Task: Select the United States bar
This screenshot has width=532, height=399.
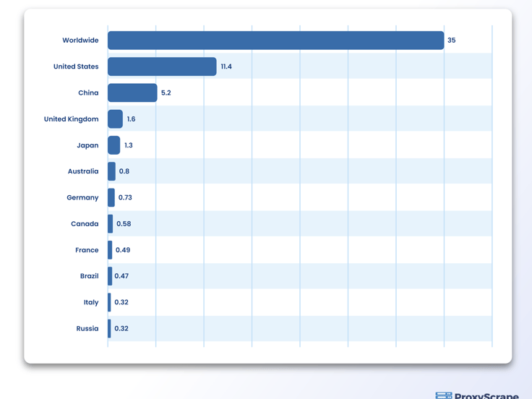Action: coord(162,66)
